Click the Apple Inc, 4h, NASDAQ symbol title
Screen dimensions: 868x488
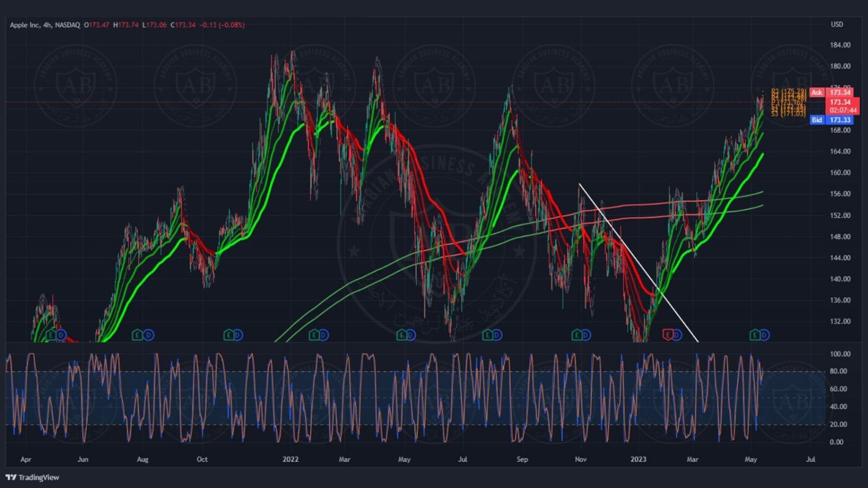tap(45, 25)
